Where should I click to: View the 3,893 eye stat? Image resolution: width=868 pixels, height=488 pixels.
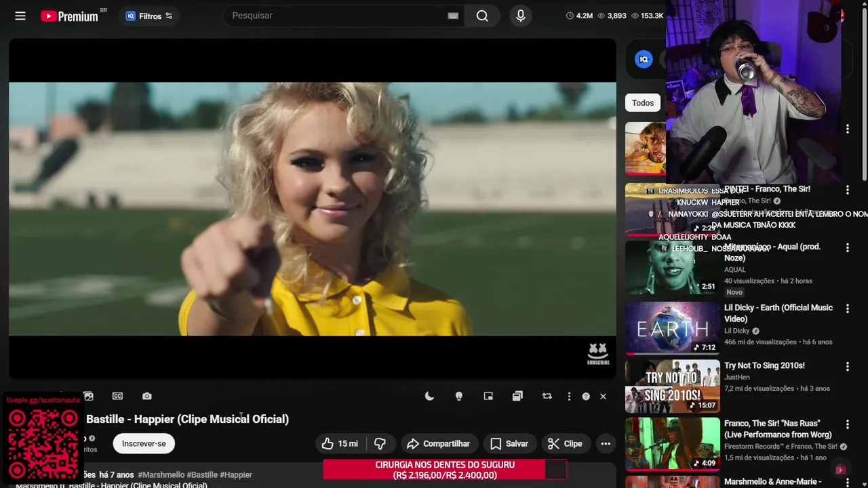pos(612,16)
